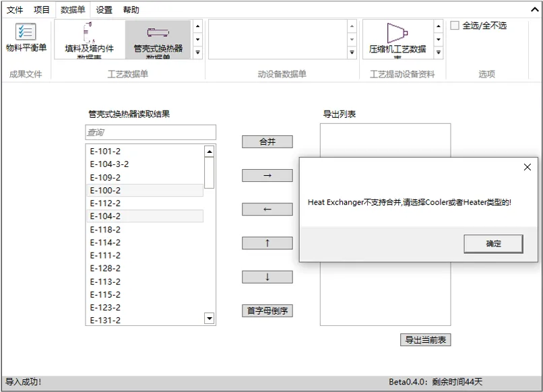This screenshot has height=392, width=543.
Task: Select E-114-2 in the list
Action: pos(145,242)
